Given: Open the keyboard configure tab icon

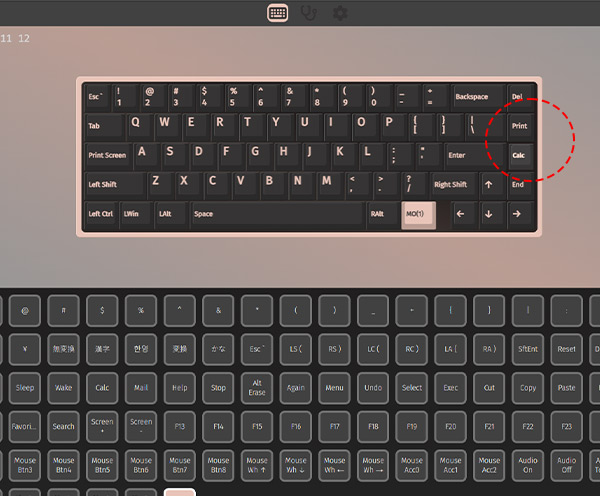Looking at the screenshot, I should click(277, 13).
